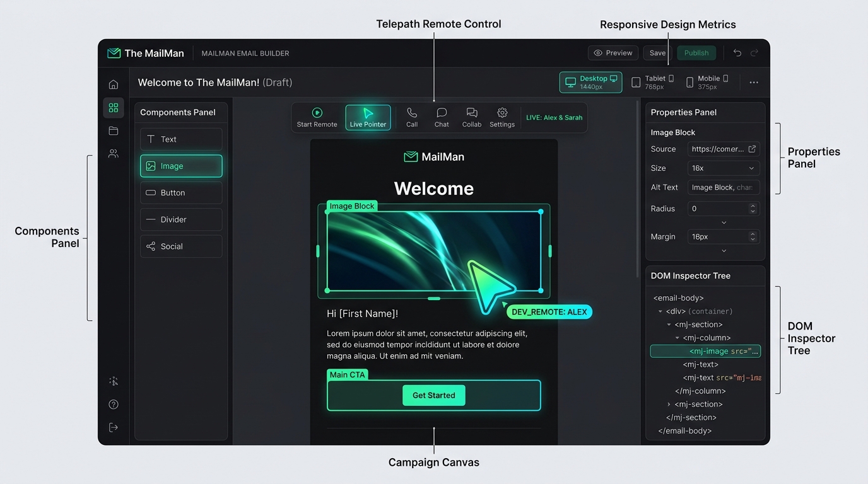This screenshot has width=868, height=484.
Task: Select the Lorem ipsum paragraph
Action: 427,345
